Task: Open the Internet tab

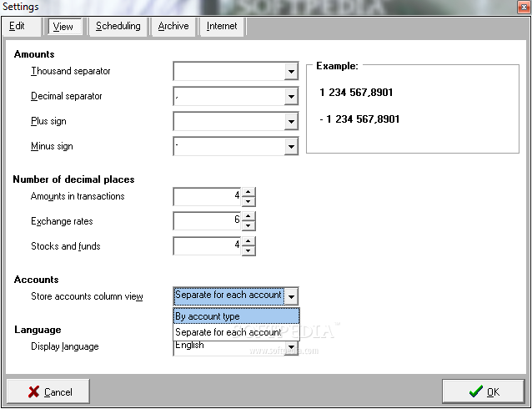Action: pos(222,26)
